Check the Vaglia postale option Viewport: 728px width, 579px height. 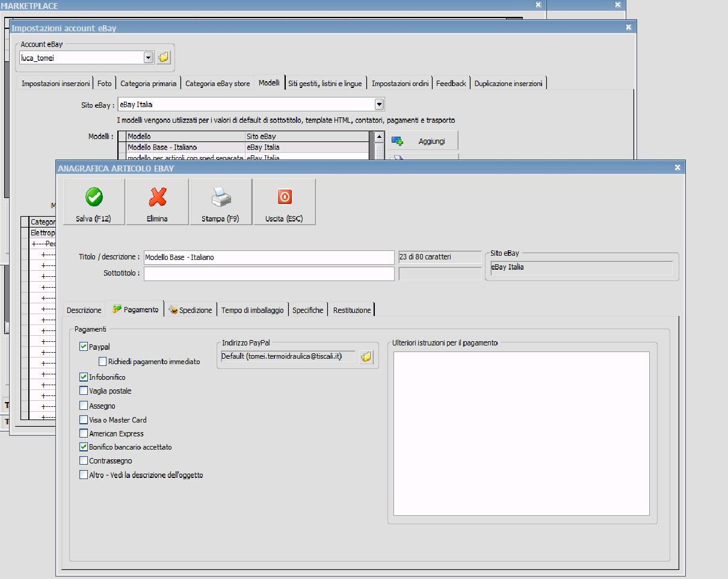pyautogui.click(x=84, y=391)
